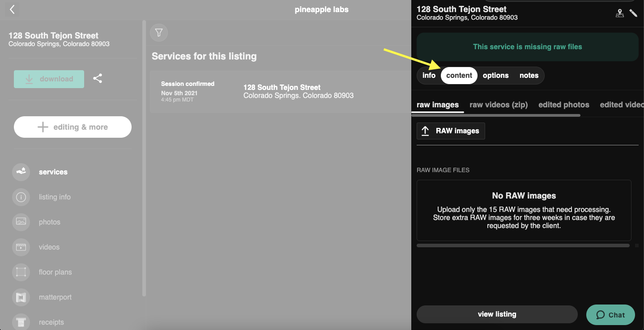Open listing info icon in sidebar
644x330 pixels.
tap(21, 197)
